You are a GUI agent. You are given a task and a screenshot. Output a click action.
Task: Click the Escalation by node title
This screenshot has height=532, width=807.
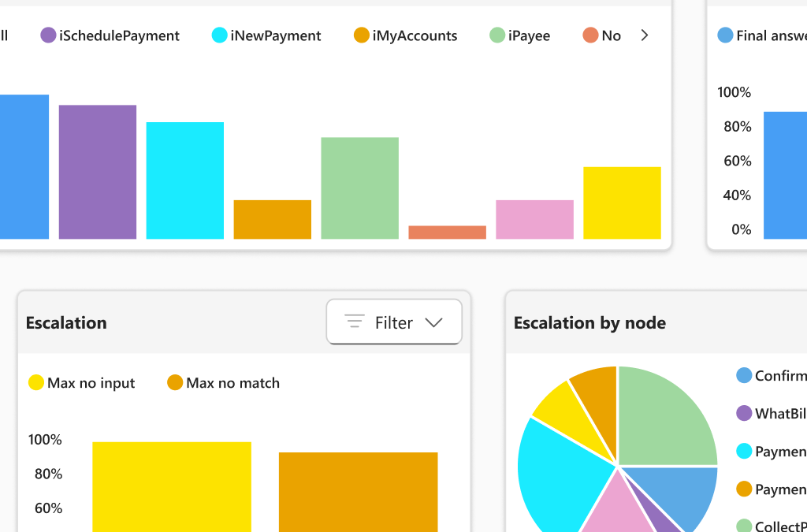coord(589,322)
